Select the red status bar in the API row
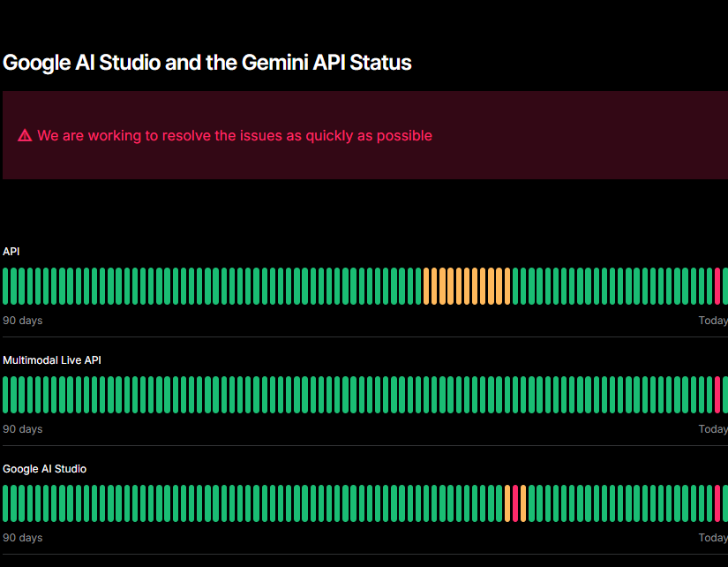The height and width of the screenshot is (567, 728). point(717,286)
